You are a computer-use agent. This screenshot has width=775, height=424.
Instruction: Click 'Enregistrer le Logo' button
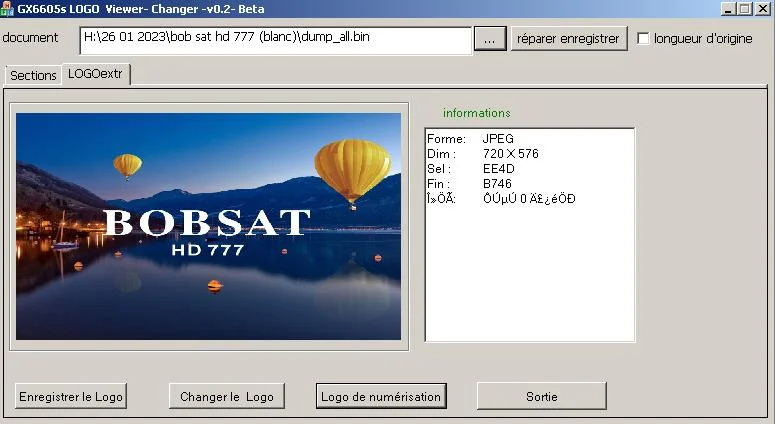(x=71, y=396)
